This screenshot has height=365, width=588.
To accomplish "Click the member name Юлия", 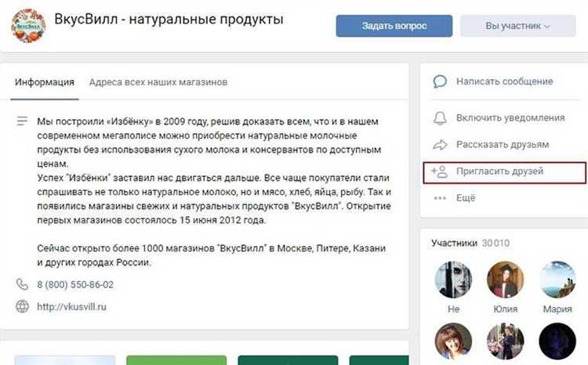I will [x=505, y=309].
